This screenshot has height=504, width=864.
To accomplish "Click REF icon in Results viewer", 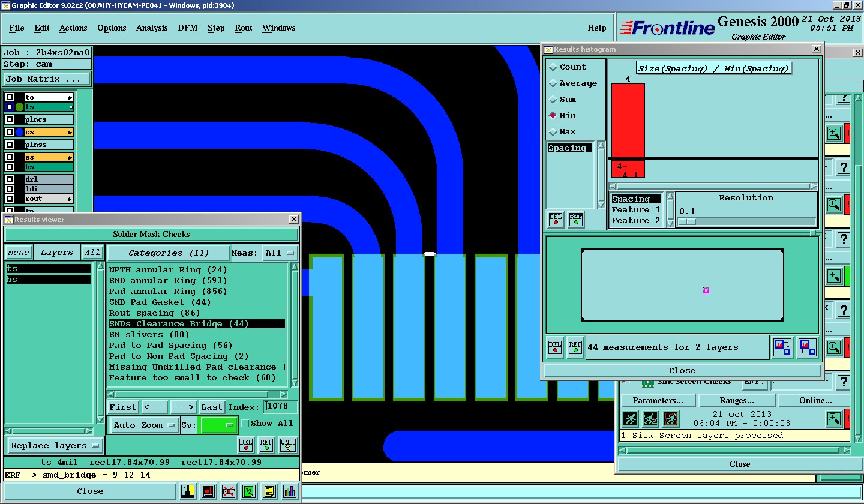I will tap(266, 445).
